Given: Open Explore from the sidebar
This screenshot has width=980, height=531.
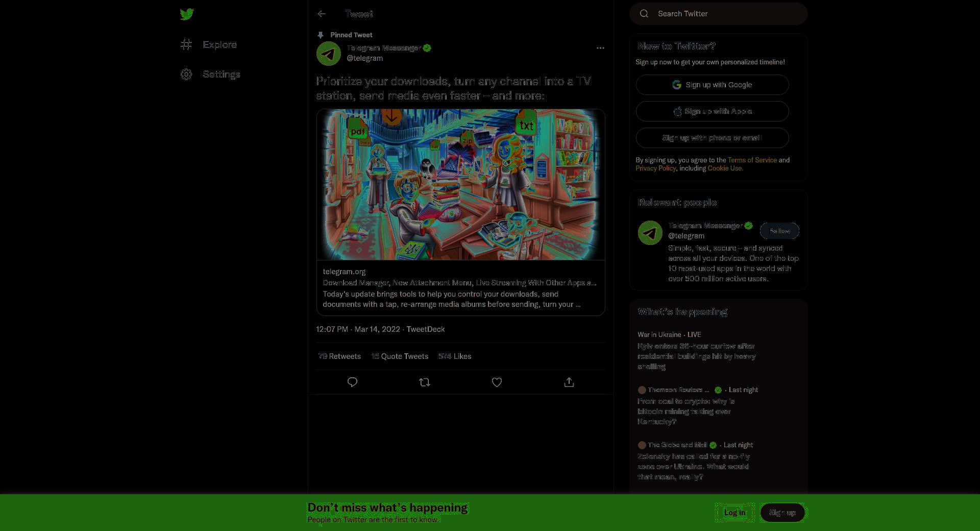Looking at the screenshot, I should click(209, 44).
